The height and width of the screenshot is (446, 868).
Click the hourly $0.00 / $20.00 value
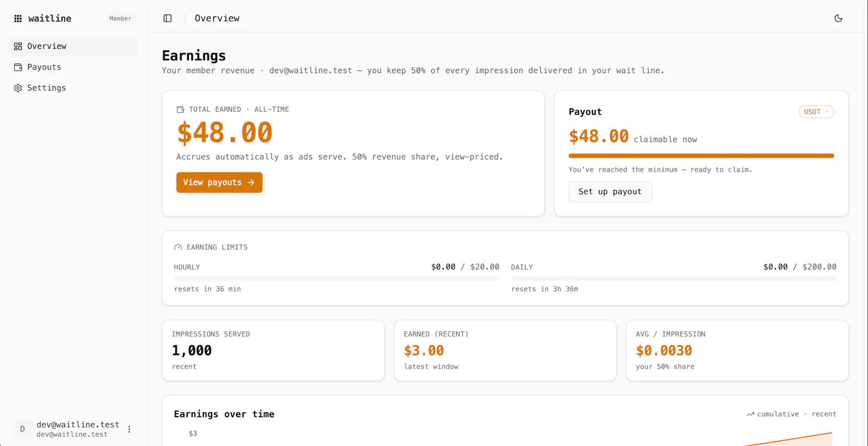[465, 267]
